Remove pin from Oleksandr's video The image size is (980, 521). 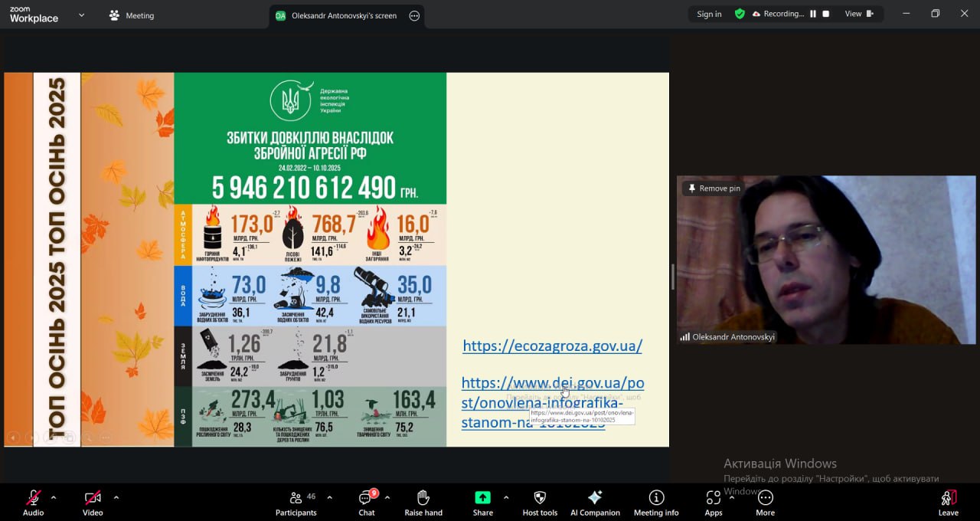[x=714, y=188]
